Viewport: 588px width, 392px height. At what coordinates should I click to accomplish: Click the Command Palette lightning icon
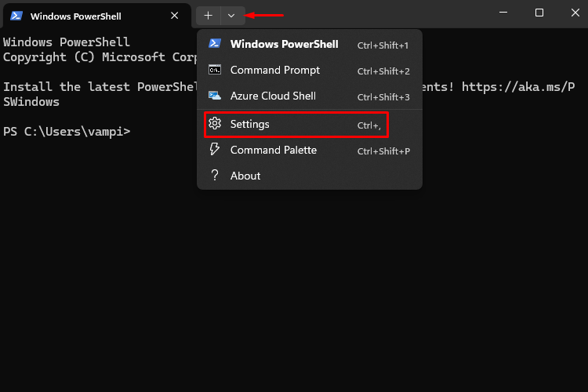click(215, 149)
